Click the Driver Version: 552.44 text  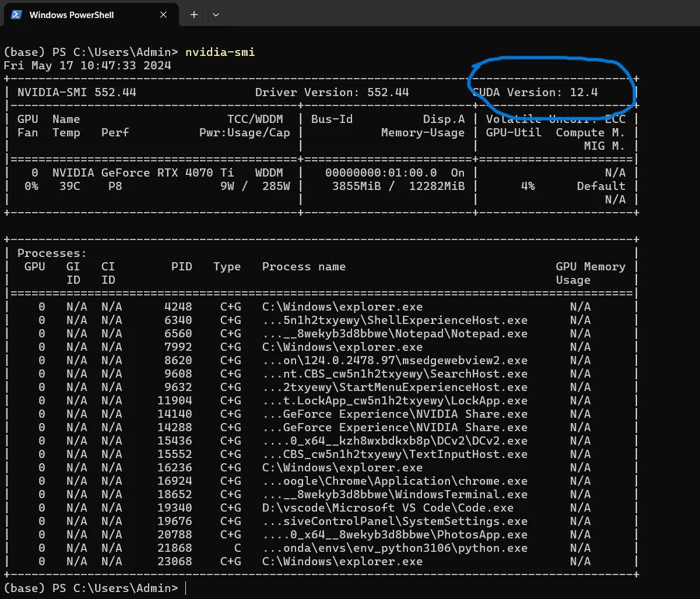pyautogui.click(x=332, y=92)
